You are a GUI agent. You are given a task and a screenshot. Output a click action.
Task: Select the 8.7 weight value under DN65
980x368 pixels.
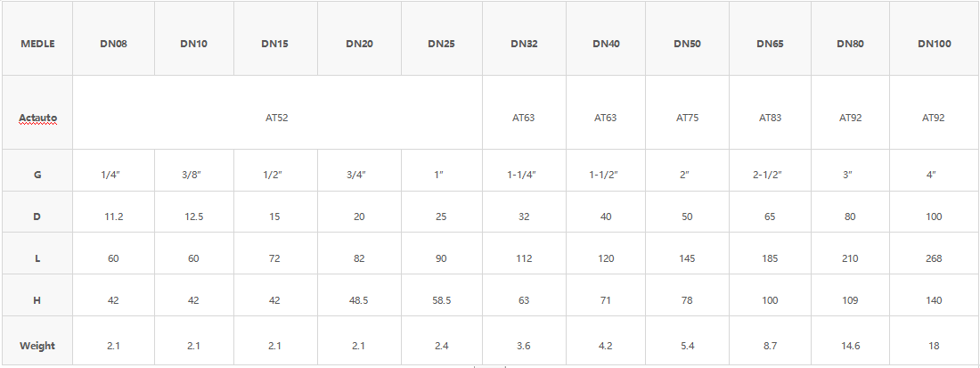[770, 346]
